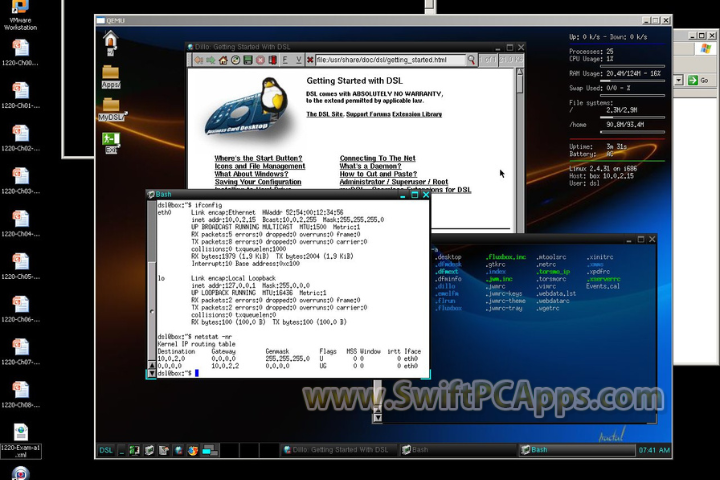Click the magnifier search icon in Dillo

coord(471,60)
